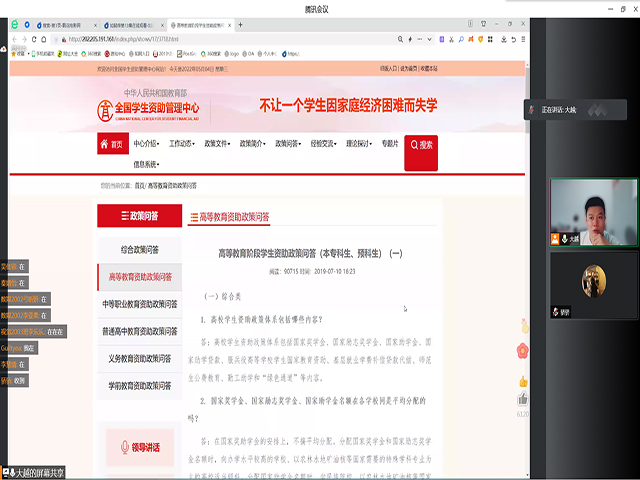Image resolution: width=640 pixels, height=480 pixels.
Task: Click 首页 in the breadcrumb
Action: coord(140,186)
